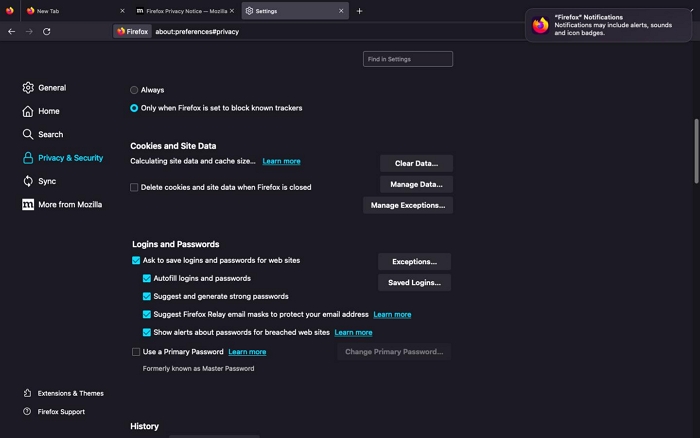700x438 pixels.
Task: Click Formerly known as Master Password text
Action: point(198,368)
